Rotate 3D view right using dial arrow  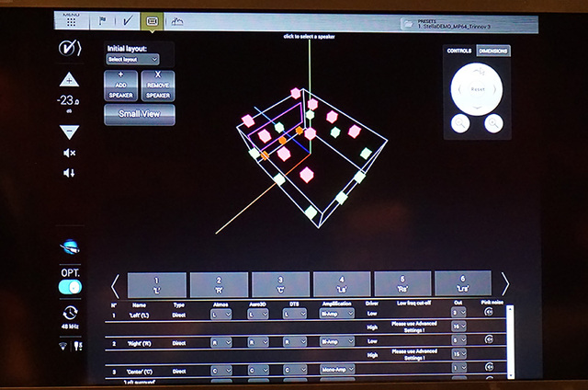[494, 90]
